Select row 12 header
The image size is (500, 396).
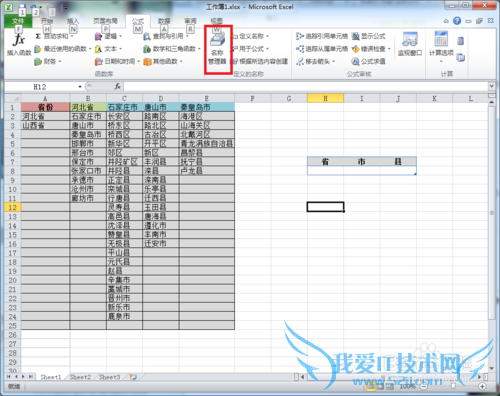pyautogui.click(x=13, y=207)
